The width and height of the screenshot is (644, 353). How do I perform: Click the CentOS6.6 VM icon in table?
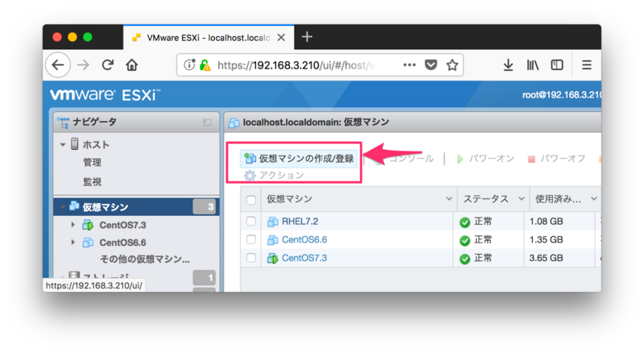(x=272, y=240)
